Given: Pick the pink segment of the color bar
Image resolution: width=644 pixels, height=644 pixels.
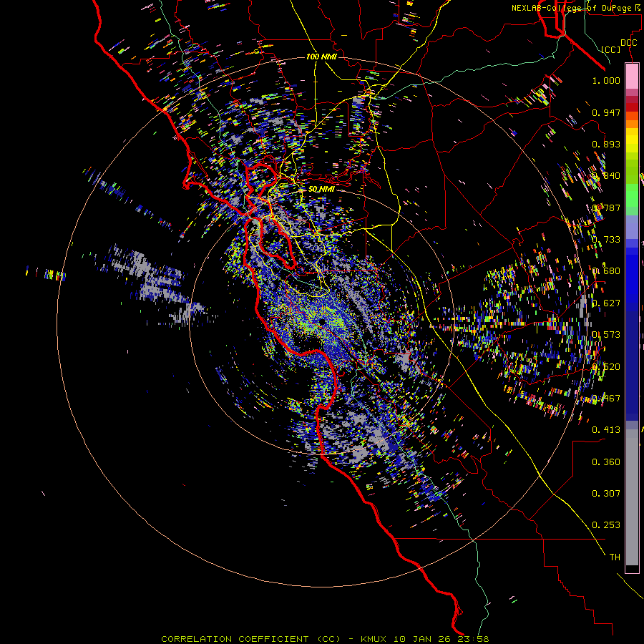Looking at the screenshot, I should 632,76.
